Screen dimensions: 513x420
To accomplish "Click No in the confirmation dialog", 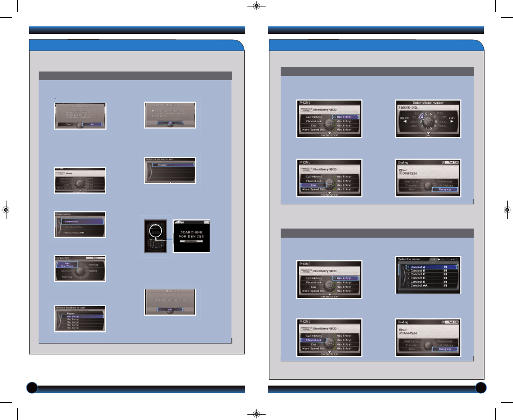I will pos(92,124).
